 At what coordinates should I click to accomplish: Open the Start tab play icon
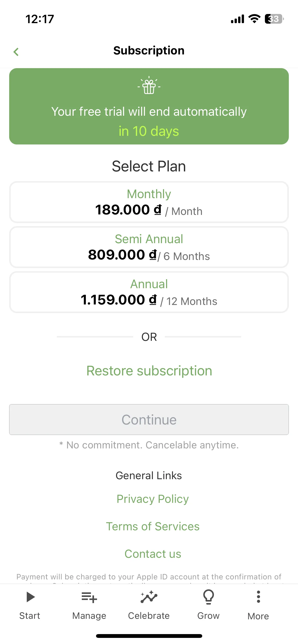click(30, 597)
